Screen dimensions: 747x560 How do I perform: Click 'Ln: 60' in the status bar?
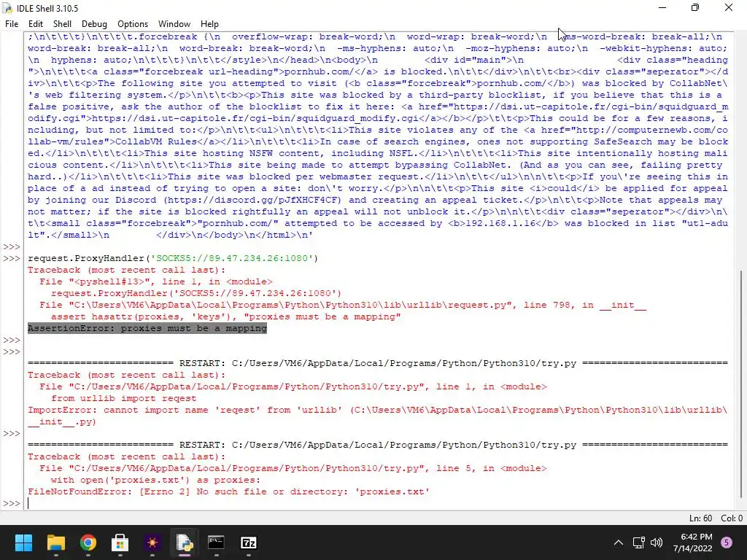point(700,518)
